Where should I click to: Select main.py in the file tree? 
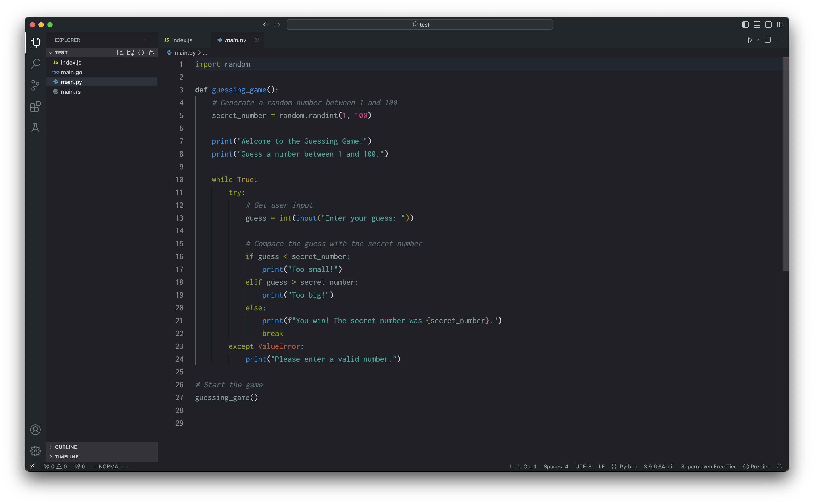pyautogui.click(x=102, y=82)
